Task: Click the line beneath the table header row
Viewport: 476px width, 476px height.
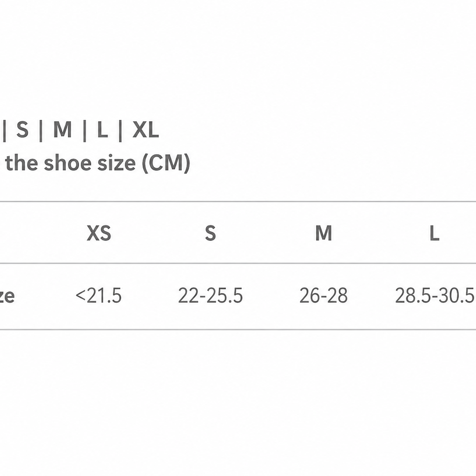Action: pyautogui.click(x=238, y=263)
